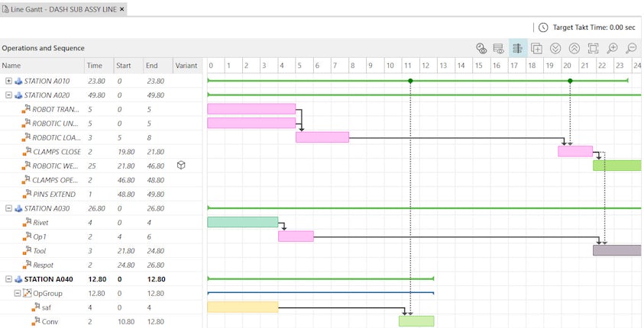
Task: Select the Rivet teal Gantt bar
Action: click(243, 222)
